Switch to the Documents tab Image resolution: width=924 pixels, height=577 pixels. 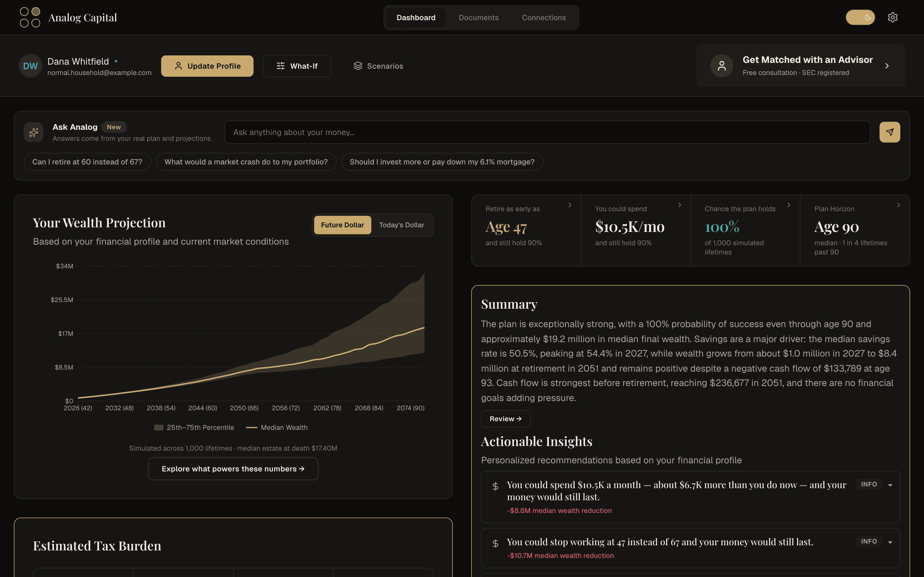[478, 18]
